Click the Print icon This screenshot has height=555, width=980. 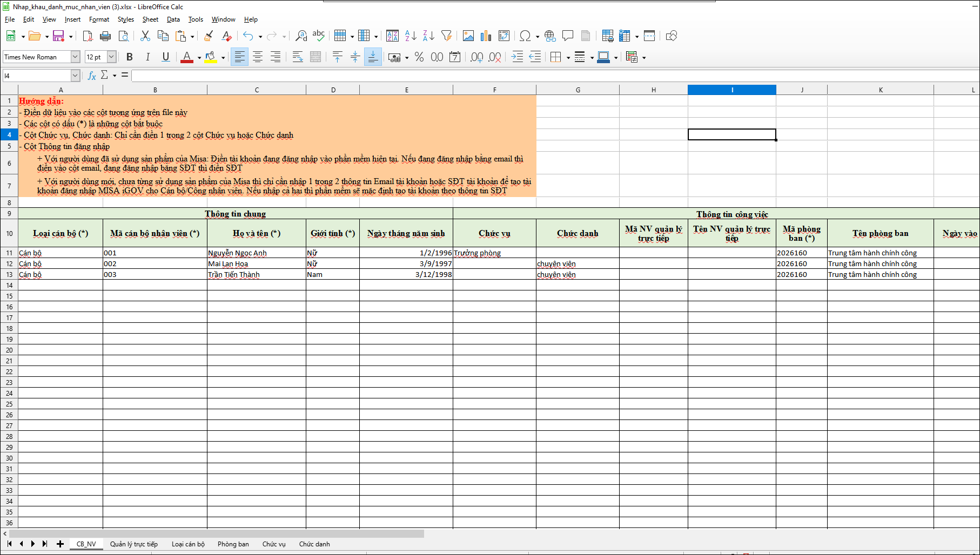105,36
